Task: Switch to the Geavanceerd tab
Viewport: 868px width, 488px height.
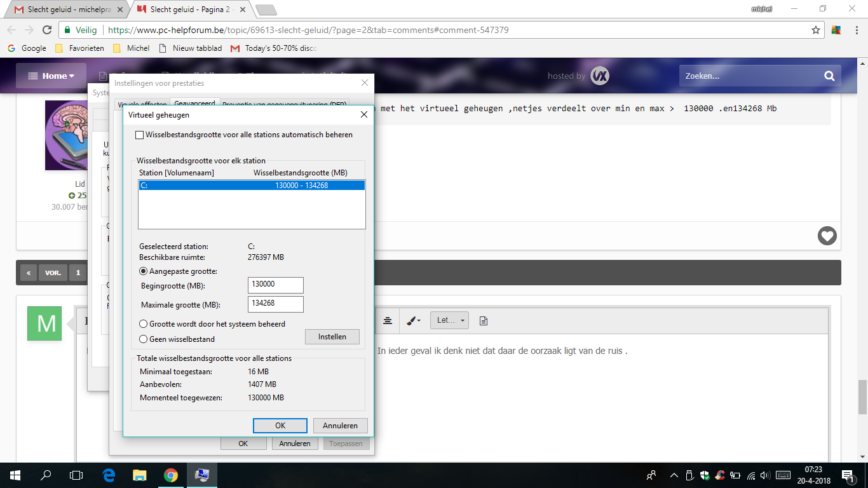Action: click(x=194, y=103)
